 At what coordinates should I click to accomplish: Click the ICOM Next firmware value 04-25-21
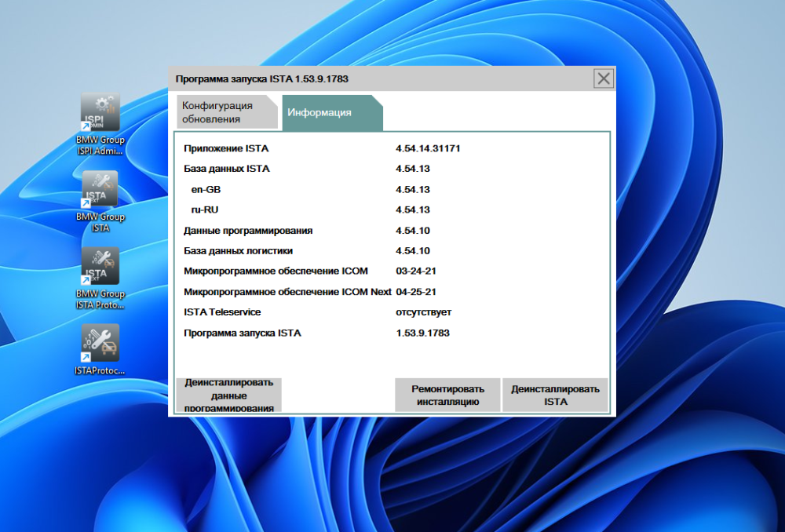(x=416, y=292)
